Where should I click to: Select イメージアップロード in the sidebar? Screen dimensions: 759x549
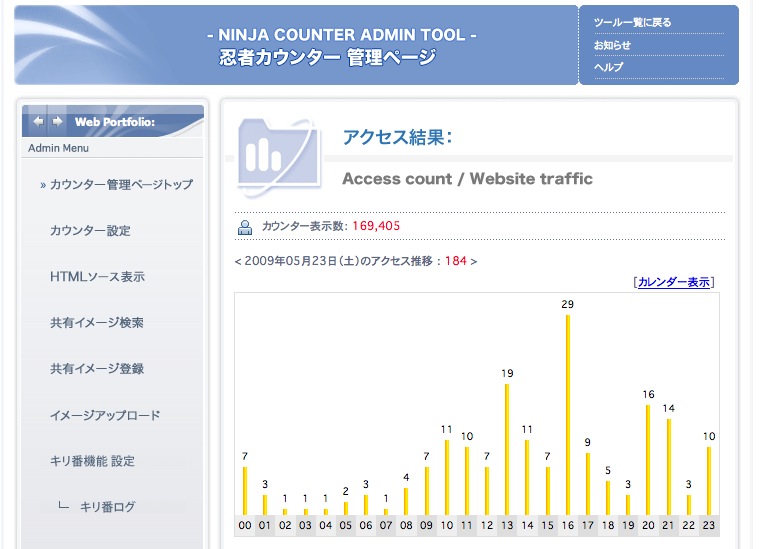[105, 415]
